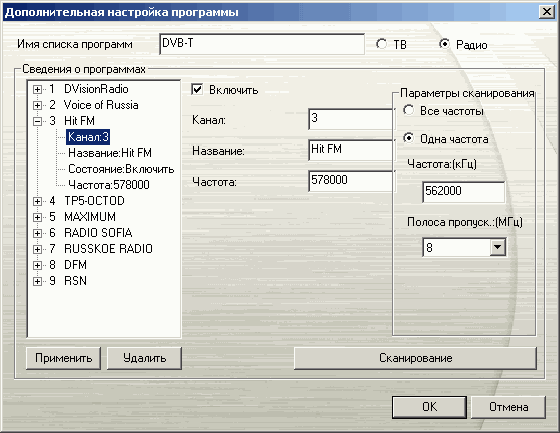Start scan with Сканирование button
The height and width of the screenshot is (433, 560).
click(415, 358)
